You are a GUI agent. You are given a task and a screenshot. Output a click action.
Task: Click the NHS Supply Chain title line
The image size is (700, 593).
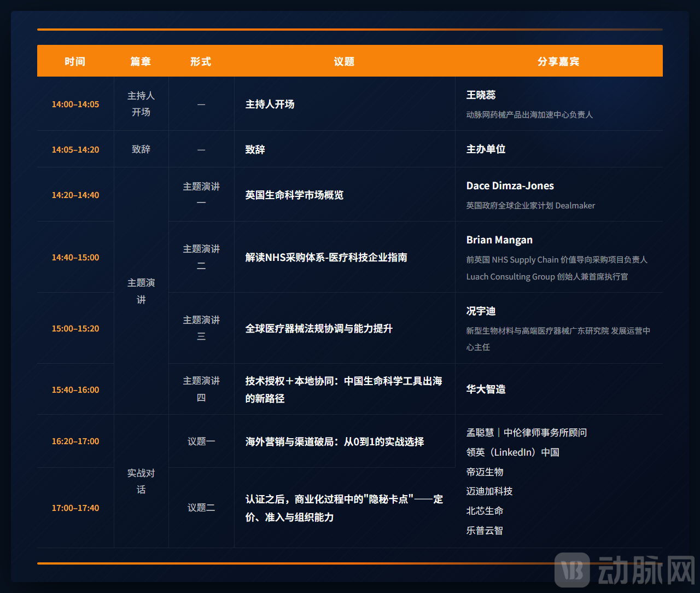557,260
